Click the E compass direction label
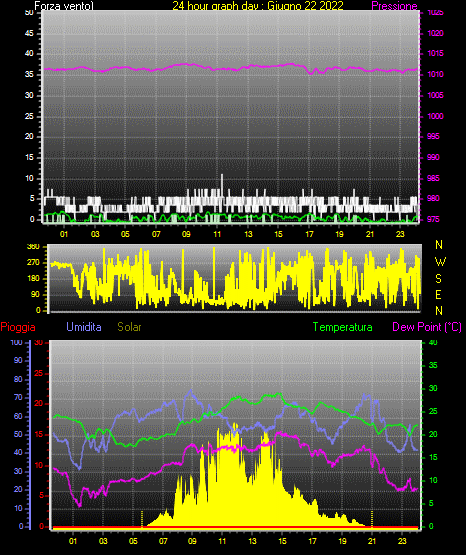Viewport: 466px width, 555px height. pos(439,295)
